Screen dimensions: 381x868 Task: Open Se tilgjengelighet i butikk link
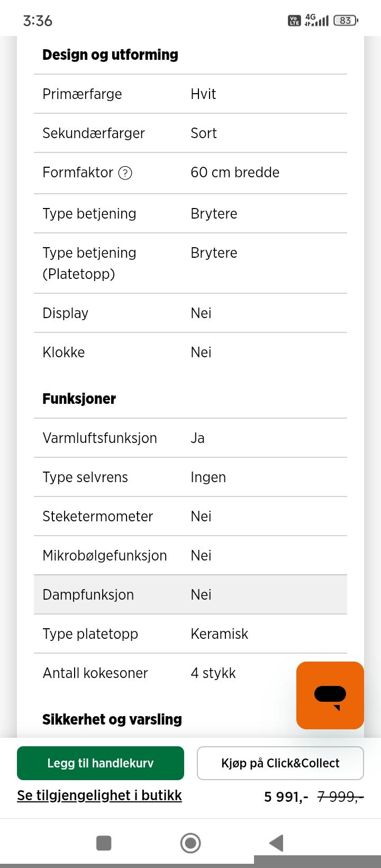pyautogui.click(x=99, y=795)
